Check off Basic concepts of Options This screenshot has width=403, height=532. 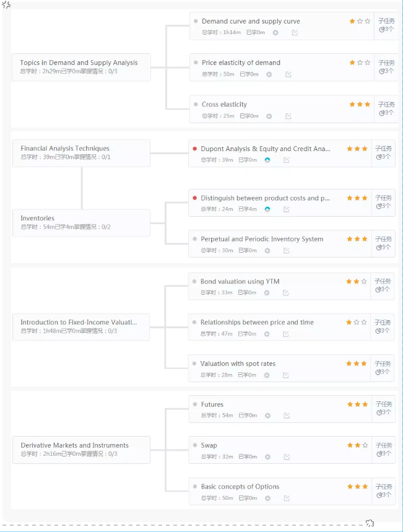287,499
